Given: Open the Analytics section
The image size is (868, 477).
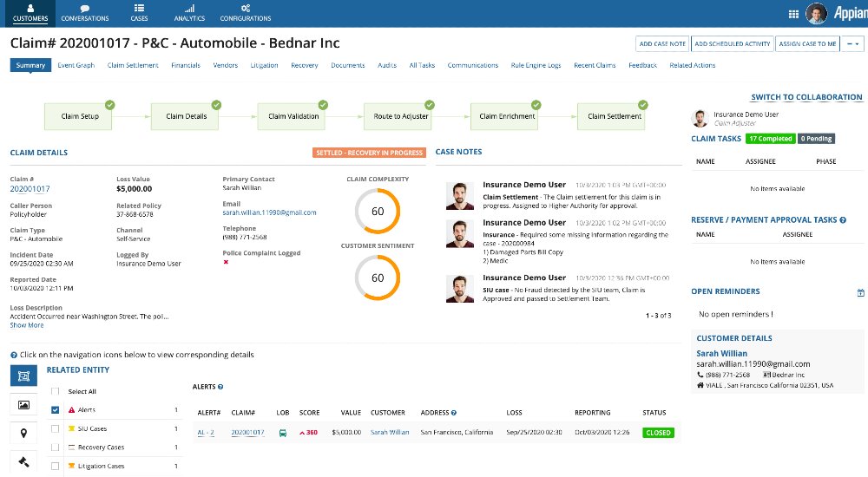Looking at the screenshot, I should tap(189, 13).
